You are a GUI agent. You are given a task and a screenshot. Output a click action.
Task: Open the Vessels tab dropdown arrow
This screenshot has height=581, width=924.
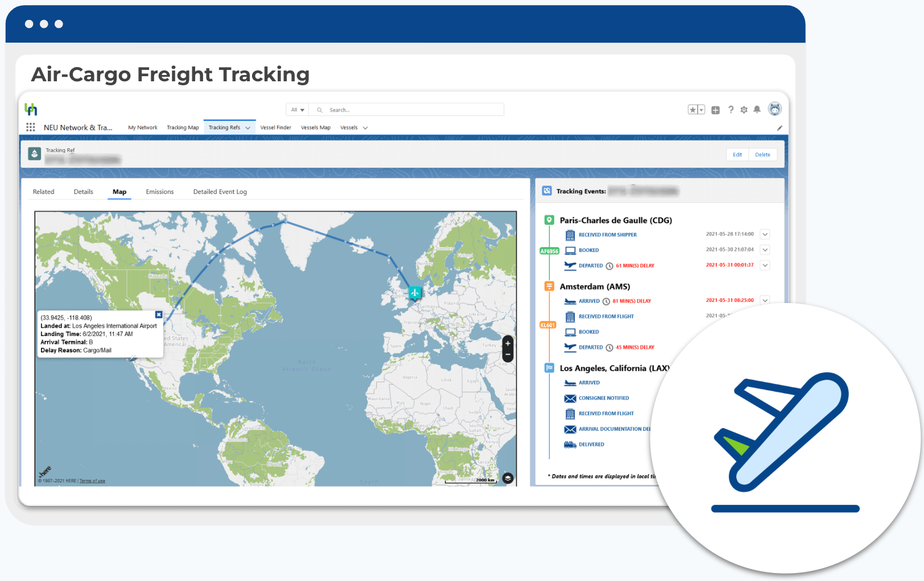pyautogui.click(x=365, y=128)
